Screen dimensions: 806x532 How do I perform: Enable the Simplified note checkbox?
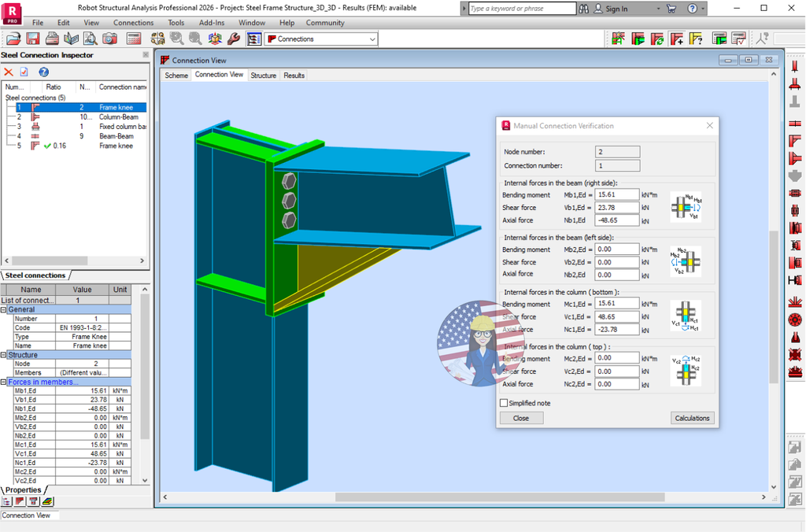pos(503,402)
